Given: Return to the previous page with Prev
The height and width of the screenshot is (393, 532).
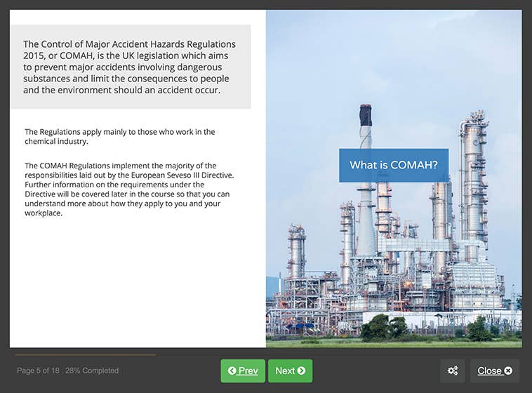Looking at the screenshot, I should [243, 371].
